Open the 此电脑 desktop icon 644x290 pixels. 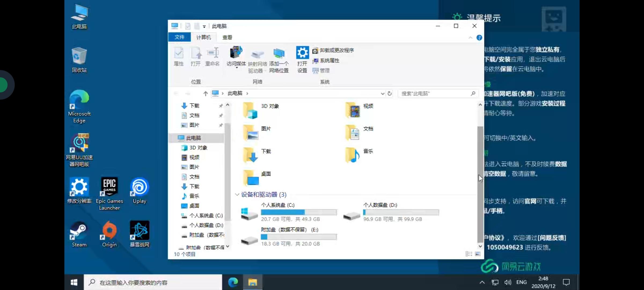tap(79, 17)
